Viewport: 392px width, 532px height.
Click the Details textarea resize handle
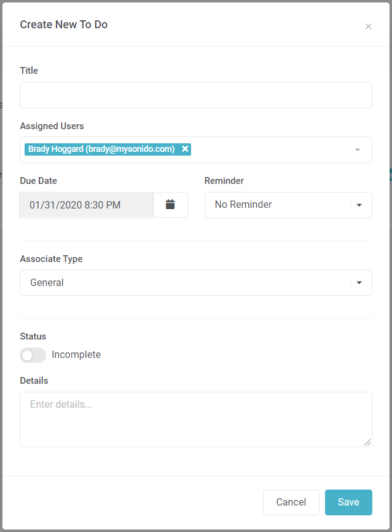pos(368,442)
